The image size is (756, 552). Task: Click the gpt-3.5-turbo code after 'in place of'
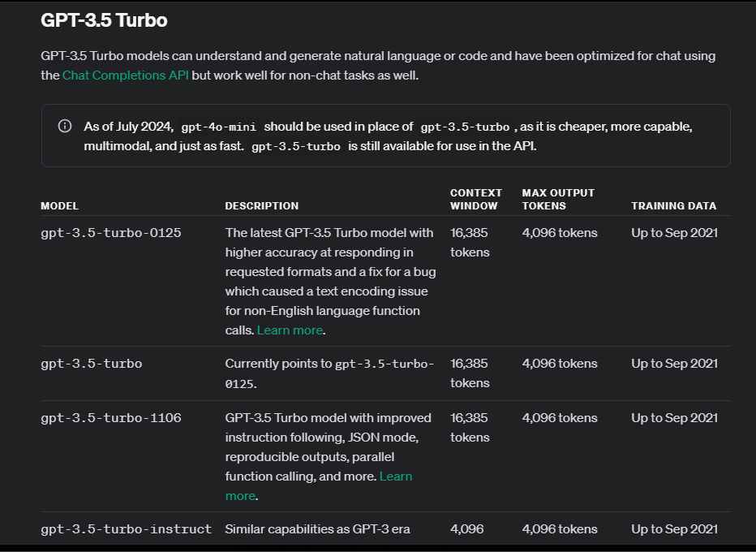[465, 127]
